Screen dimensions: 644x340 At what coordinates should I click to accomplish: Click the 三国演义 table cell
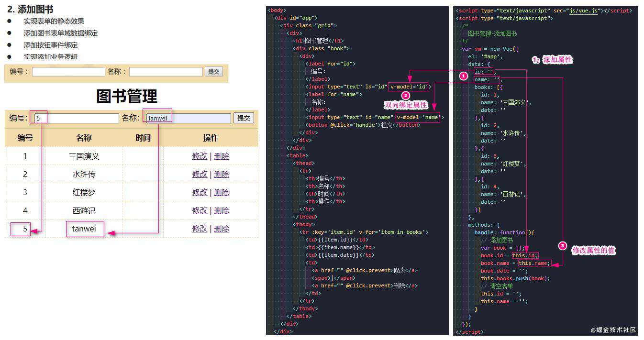tap(84, 156)
